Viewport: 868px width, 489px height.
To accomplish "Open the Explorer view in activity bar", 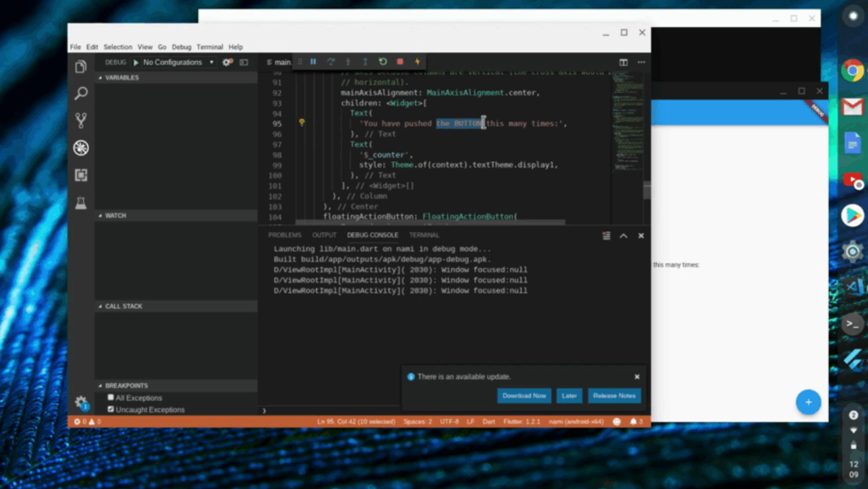I will (81, 67).
